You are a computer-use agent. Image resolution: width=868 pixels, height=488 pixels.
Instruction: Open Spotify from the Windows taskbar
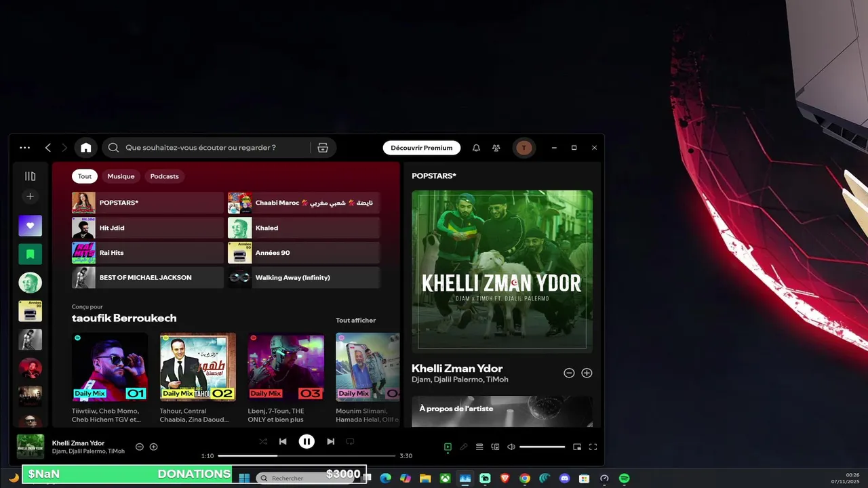coord(625,478)
